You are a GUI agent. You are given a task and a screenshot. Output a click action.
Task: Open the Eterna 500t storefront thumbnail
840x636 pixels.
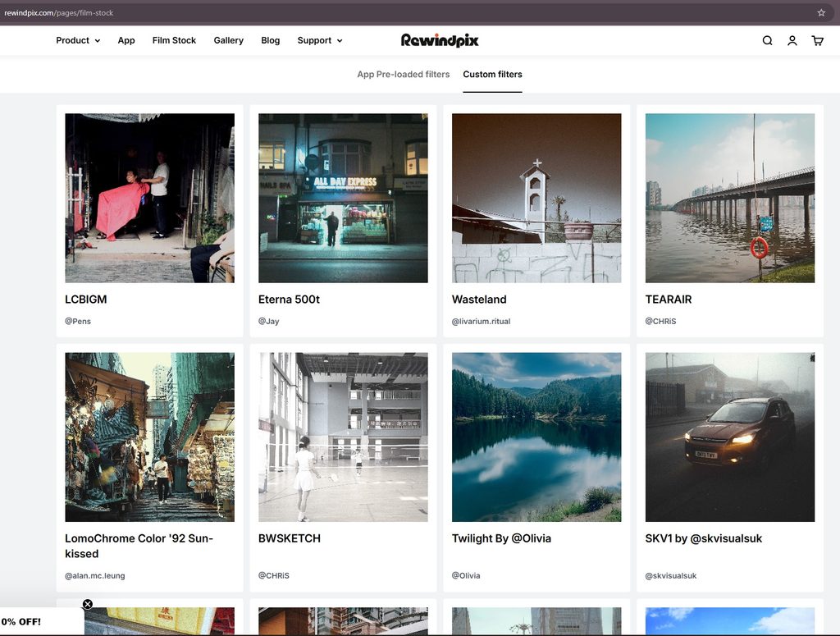click(x=343, y=198)
